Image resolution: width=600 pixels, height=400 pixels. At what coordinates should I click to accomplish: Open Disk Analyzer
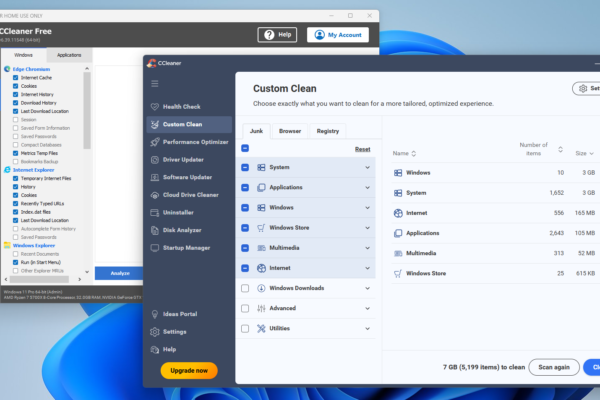coord(182,229)
